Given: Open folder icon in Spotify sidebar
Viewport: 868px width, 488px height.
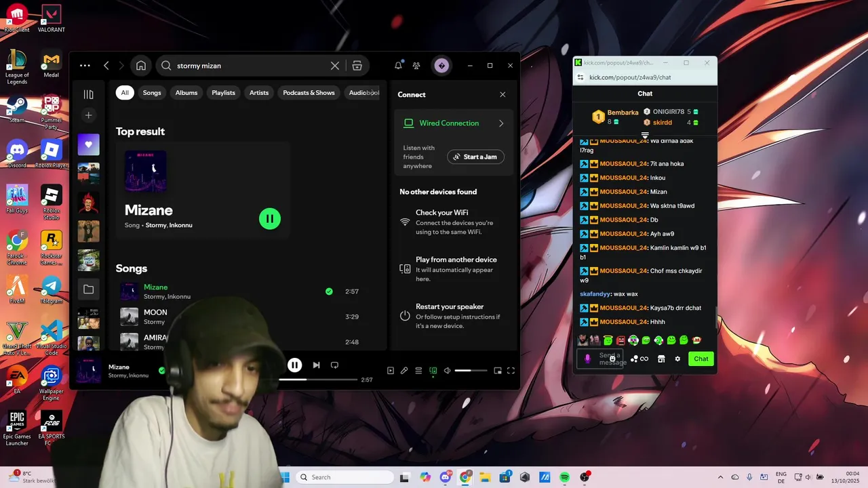Looking at the screenshot, I should [x=88, y=289].
